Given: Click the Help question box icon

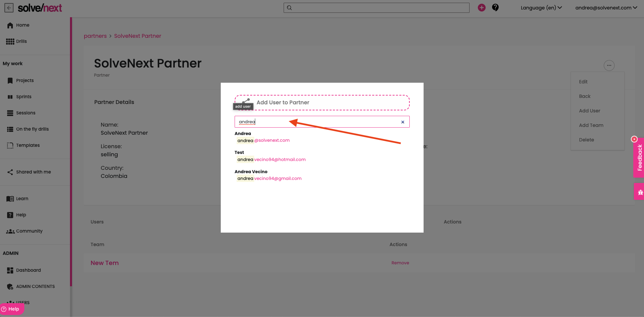Looking at the screenshot, I should click(10, 215).
